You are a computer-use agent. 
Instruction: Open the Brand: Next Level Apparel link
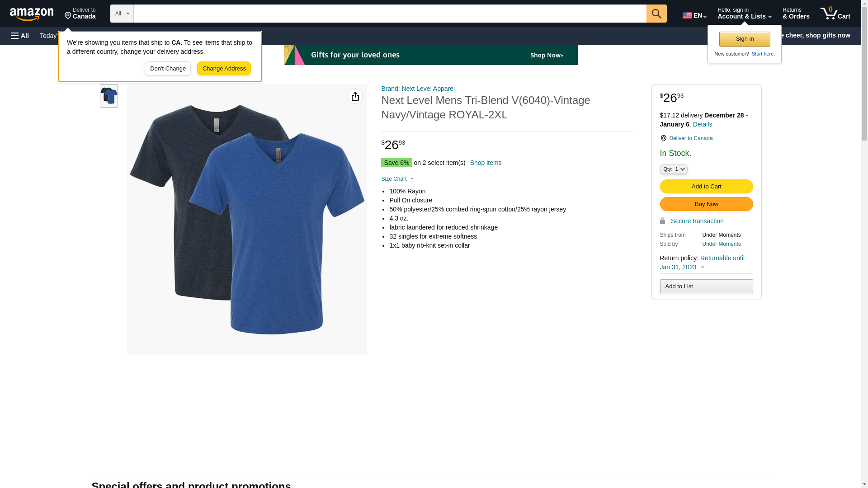(417, 89)
